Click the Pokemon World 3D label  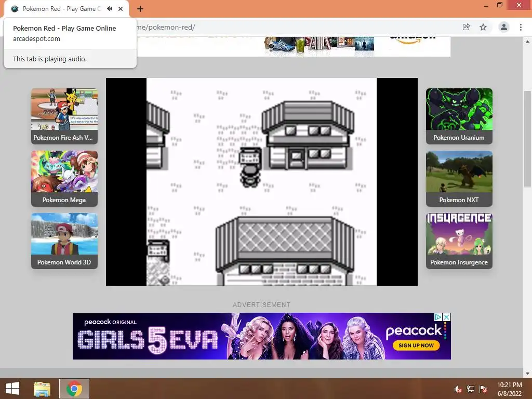click(x=64, y=262)
